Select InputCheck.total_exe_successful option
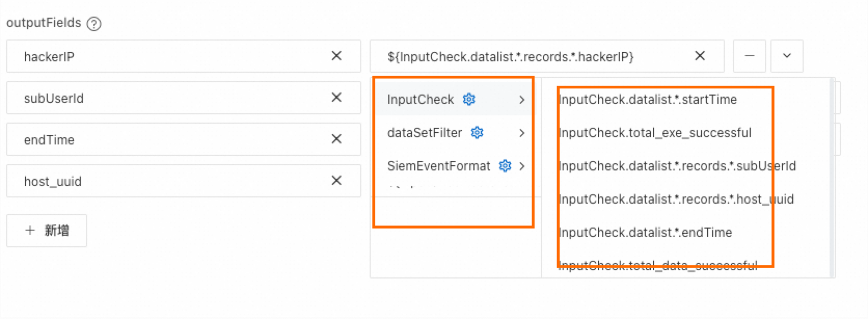Viewport: 868px width, 319px height. (655, 133)
